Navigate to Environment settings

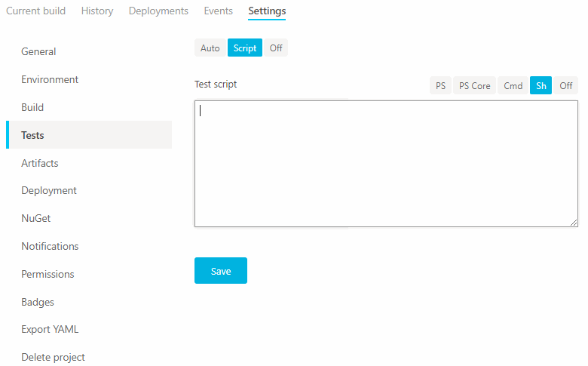tap(50, 80)
